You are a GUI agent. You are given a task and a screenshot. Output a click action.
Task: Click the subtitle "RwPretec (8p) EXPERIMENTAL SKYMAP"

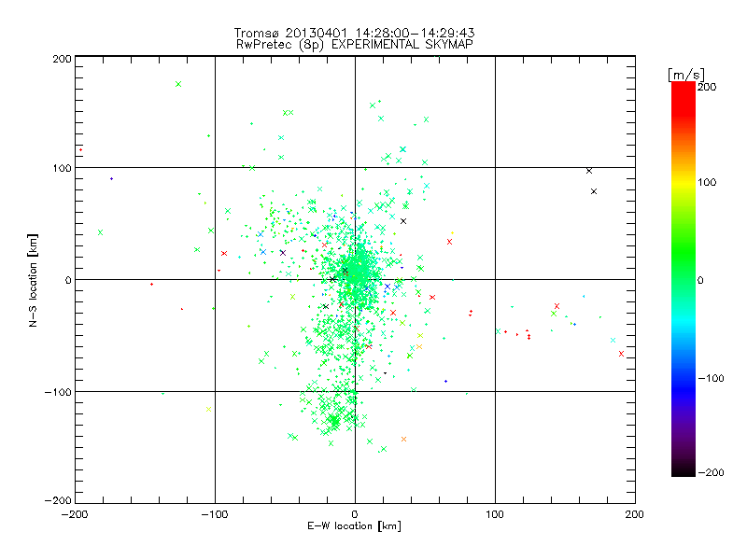point(355,44)
